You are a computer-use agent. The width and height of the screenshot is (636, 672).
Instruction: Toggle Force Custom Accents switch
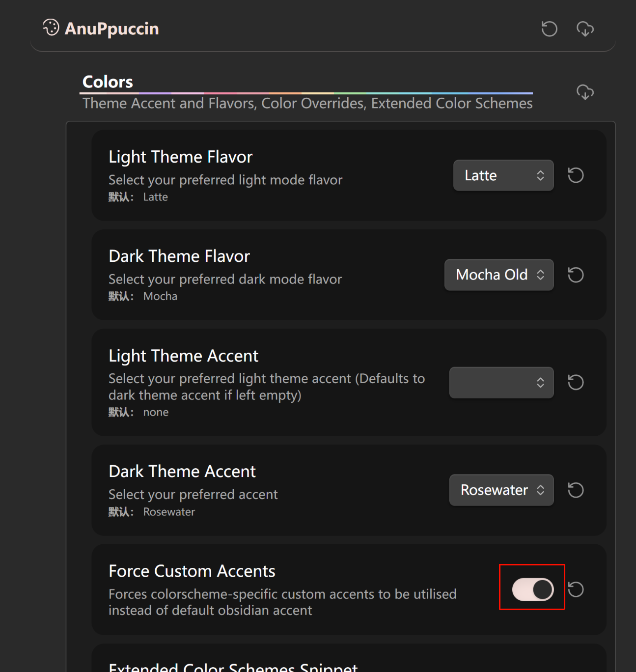(x=533, y=589)
